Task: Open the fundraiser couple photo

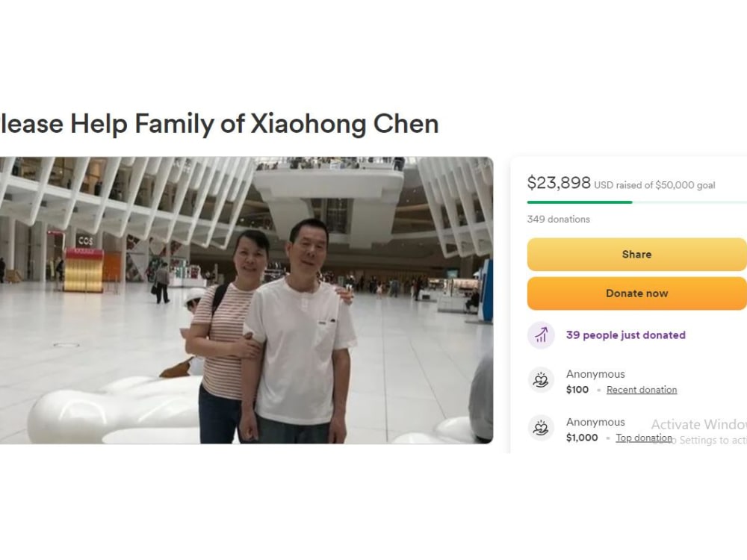Action: coord(247,300)
